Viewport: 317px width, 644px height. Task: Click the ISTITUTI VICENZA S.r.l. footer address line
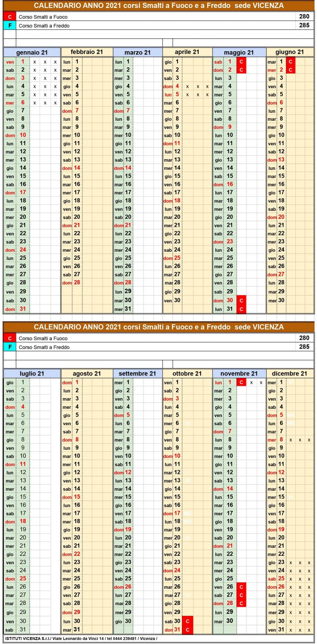[x=81, y=639]
